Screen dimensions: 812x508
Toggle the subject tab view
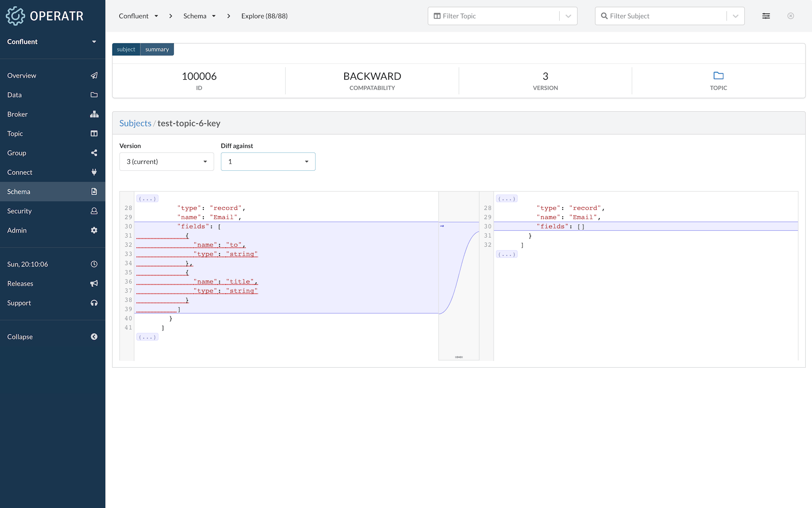coord(126,49)
